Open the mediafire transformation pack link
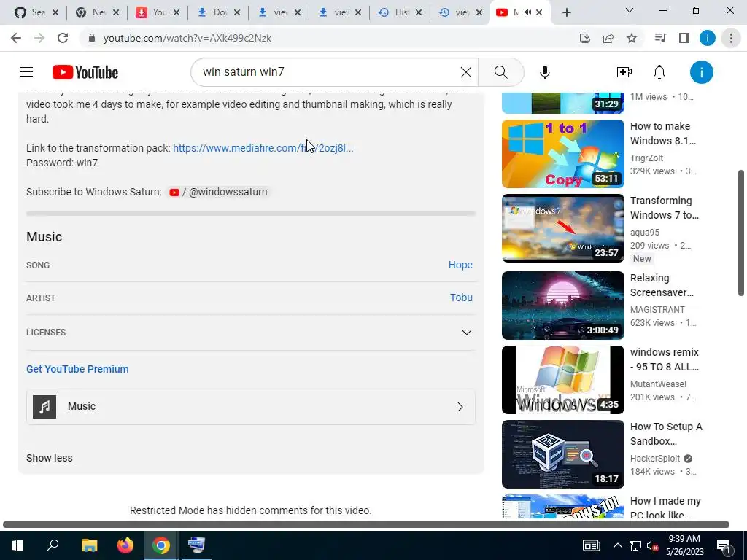Image resolution: width=747 pixels, height=560 pixels. 263,148
